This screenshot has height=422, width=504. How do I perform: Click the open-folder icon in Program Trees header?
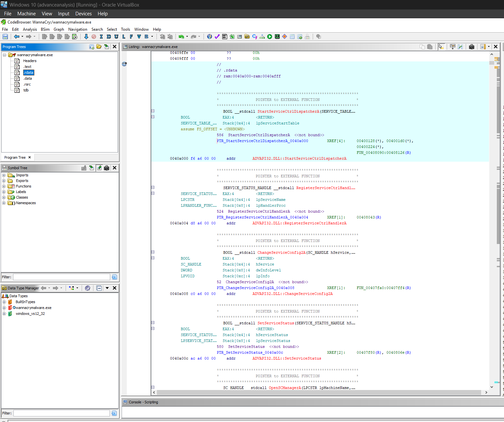[x=99, y=47]
